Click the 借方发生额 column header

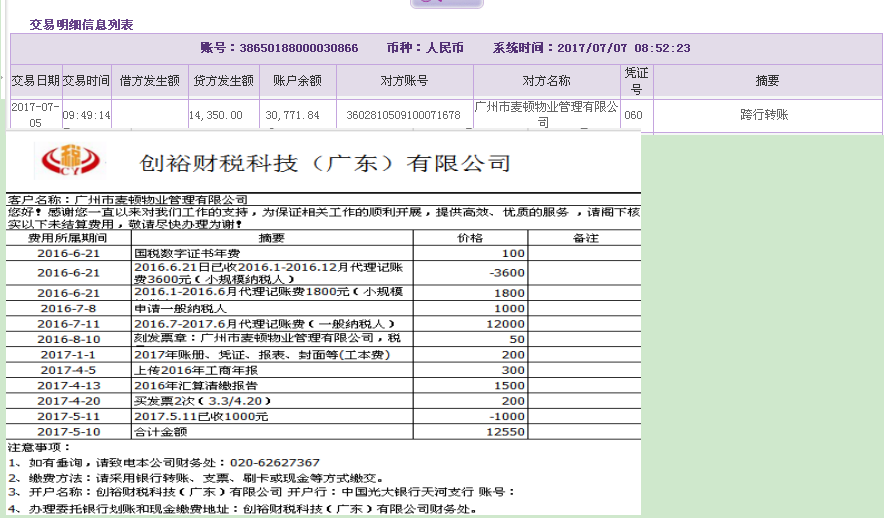(149, 81)
